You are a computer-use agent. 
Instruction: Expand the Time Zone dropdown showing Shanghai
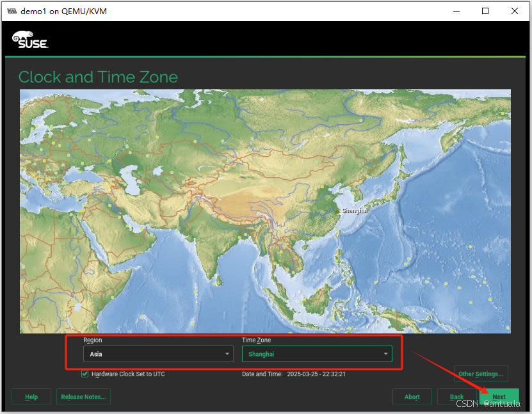point(317,354)
